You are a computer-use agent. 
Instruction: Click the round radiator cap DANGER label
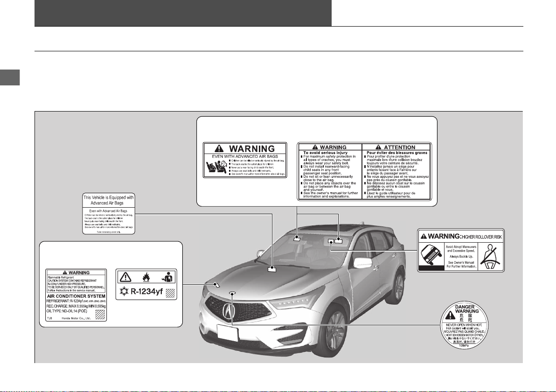click(465, 325)
